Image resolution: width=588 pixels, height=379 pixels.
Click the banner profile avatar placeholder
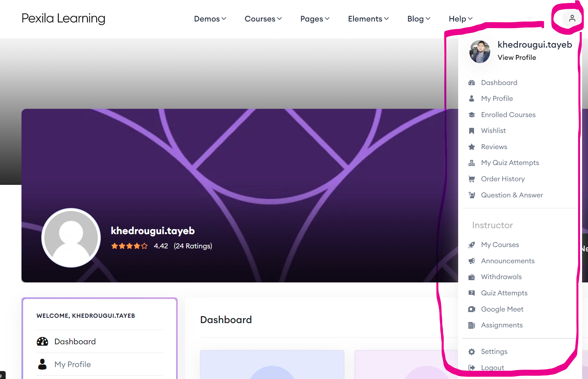[71, 237]
